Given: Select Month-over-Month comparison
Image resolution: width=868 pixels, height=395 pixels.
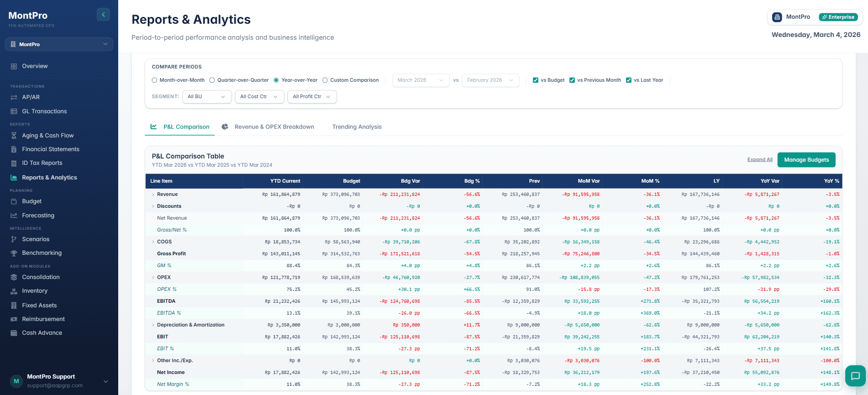Looking at the screenshot, I should coord(155,80).
